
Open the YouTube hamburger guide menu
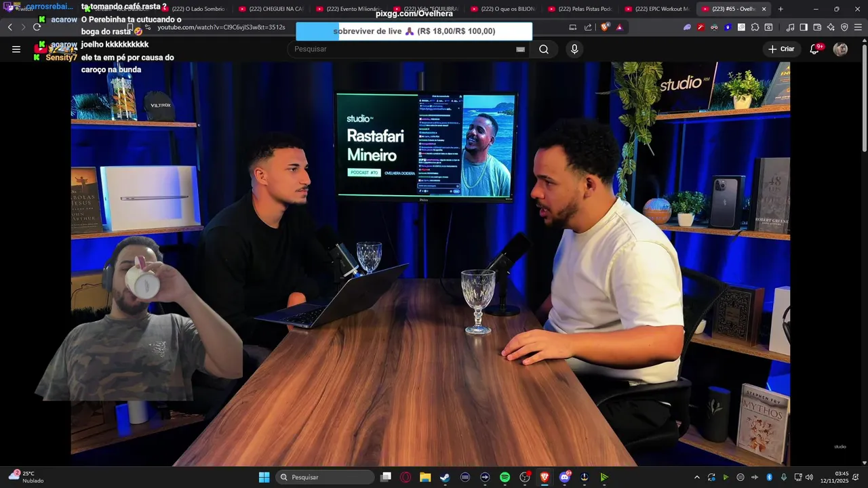pos(16,49)
